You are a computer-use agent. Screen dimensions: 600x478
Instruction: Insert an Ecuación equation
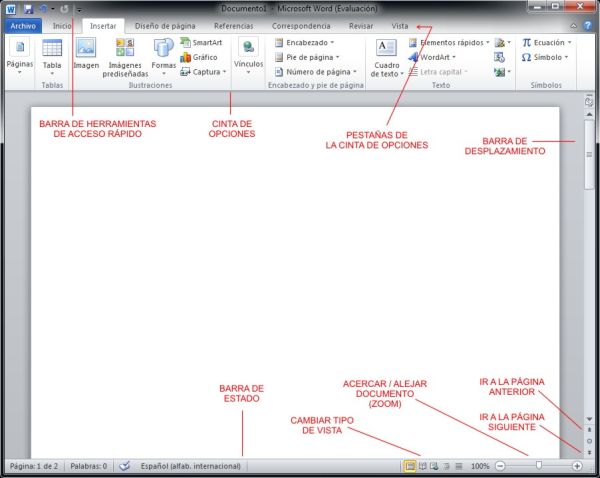(546, 42)
